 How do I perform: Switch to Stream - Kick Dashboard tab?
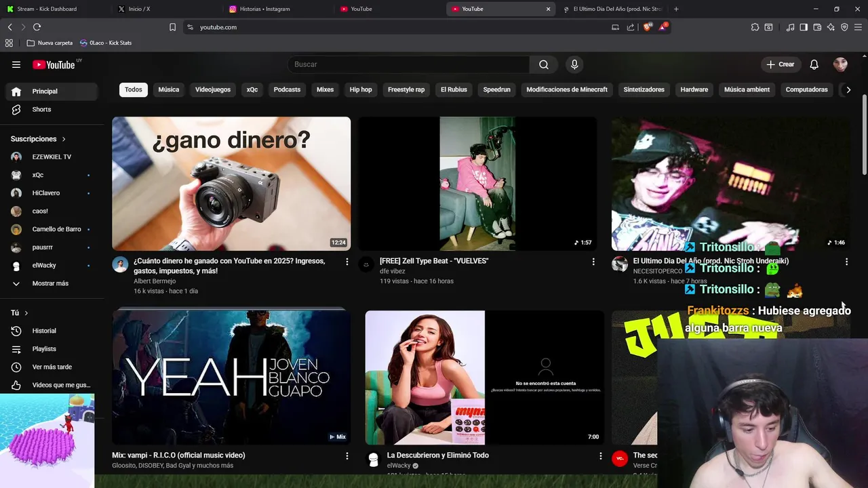(57, 9)
